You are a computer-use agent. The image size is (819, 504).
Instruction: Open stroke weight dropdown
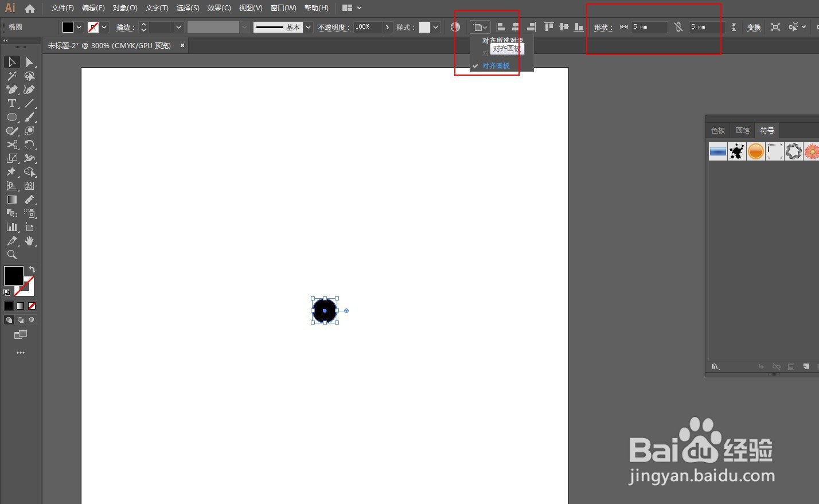click(178, 27)
